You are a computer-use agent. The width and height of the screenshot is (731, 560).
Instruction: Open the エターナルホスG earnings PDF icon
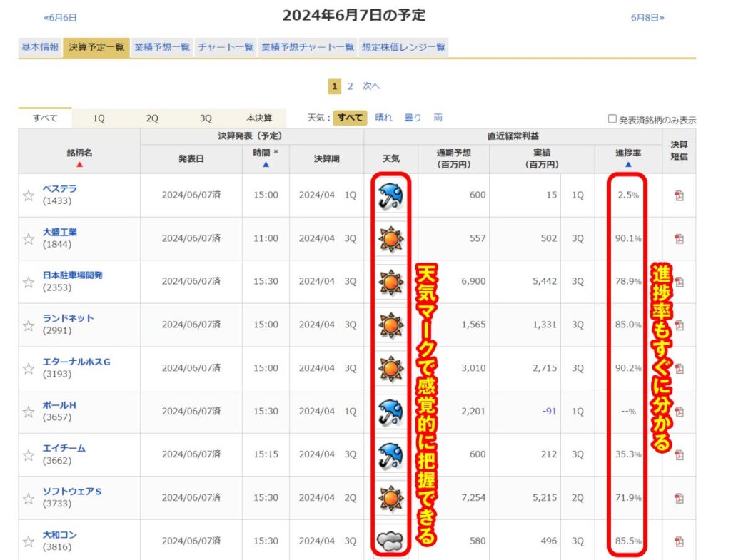[x=679, y=369]
